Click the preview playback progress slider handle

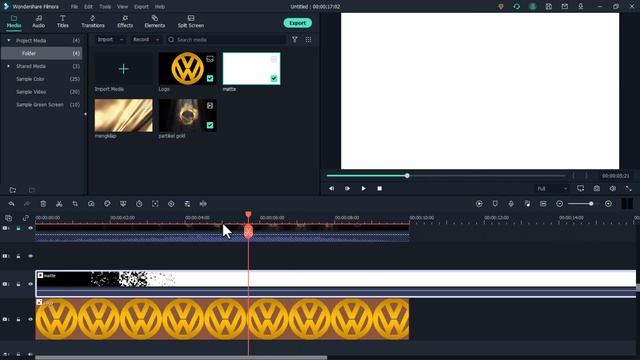point(407,176)
